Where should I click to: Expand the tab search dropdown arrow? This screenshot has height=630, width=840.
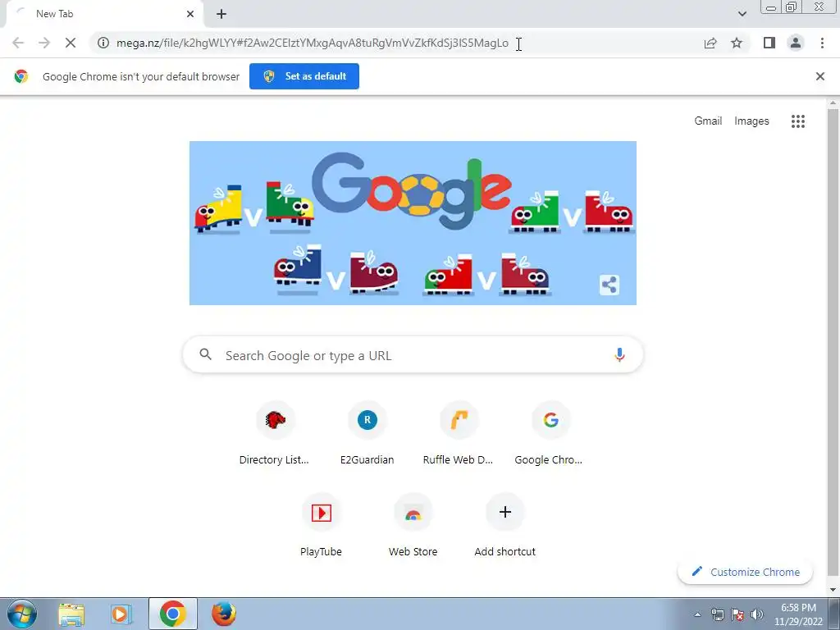pyautogui.click(x=742, y=14)
